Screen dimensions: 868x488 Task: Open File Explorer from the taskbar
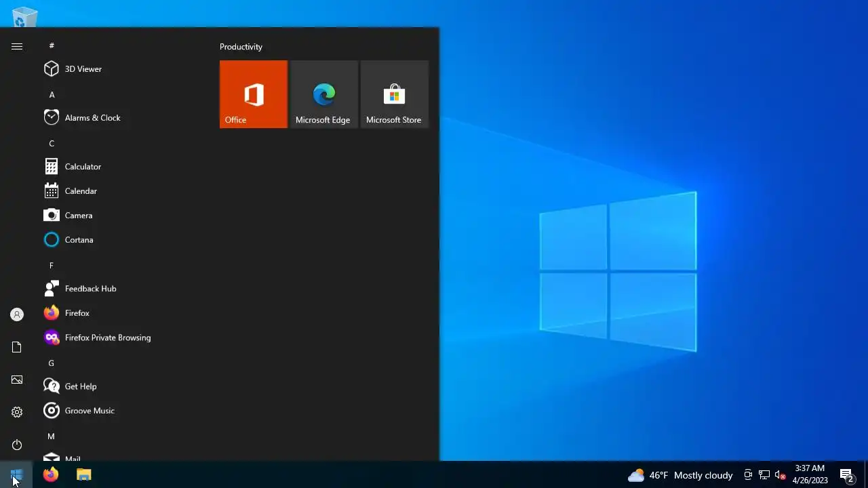coord(83,474)
